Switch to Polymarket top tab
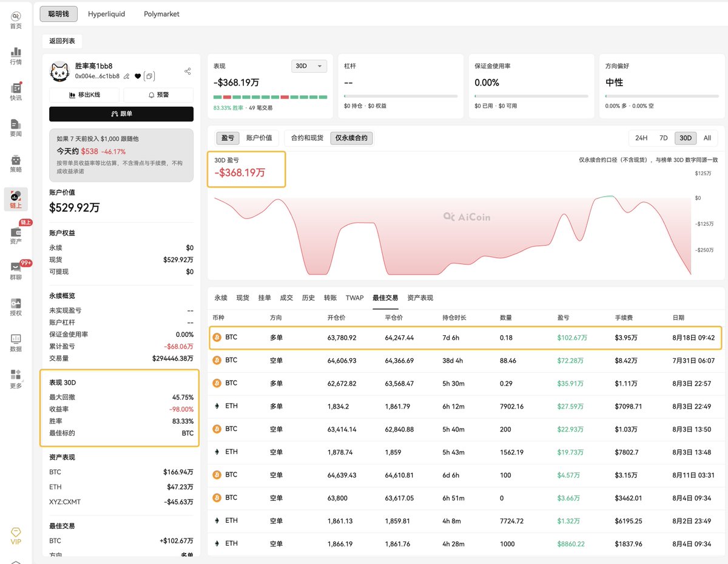728x564 pixels. tap(161, 14)
